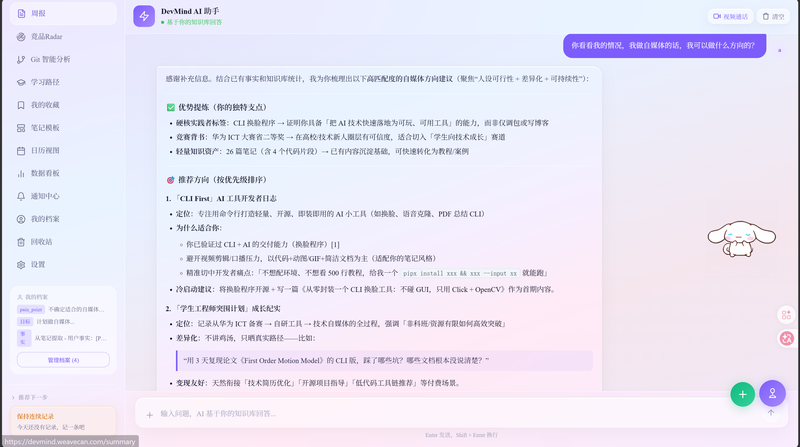Click the 竞品Radar radar icon
Viewport: 800px width, 447px height.
(x=21, y=37)
